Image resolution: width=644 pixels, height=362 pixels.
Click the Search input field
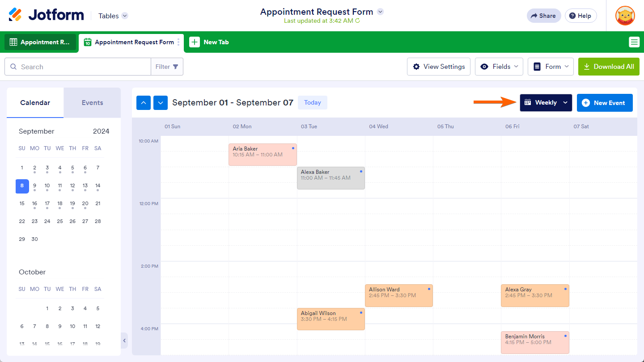(x=83, y=67)
